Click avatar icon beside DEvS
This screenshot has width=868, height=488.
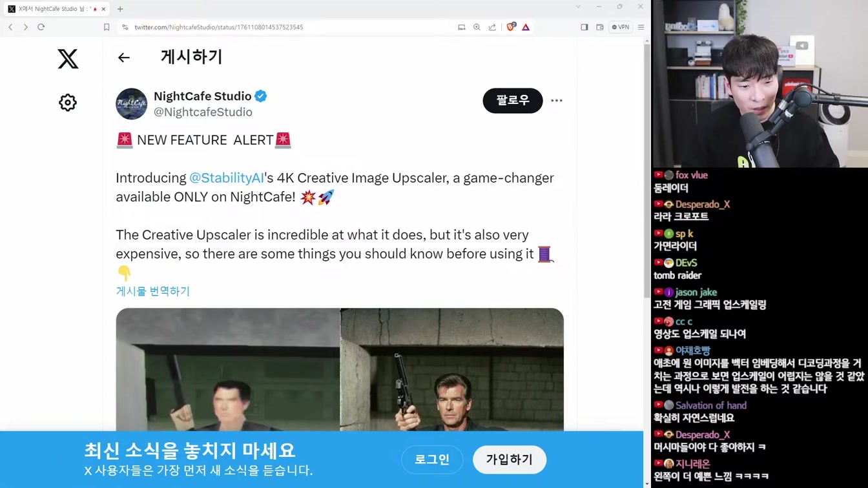[x=669, y=263]
